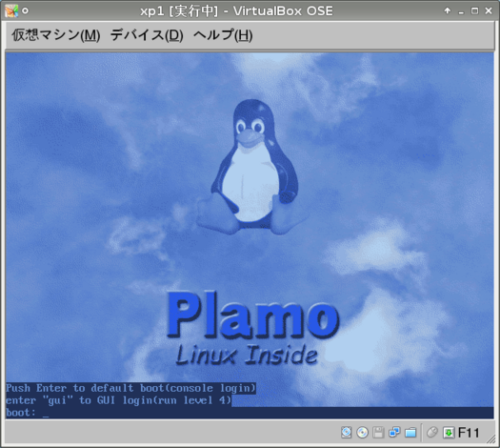Maximize the VirtualBox window
This screenshot has width=500, height=448.
point(474,10)
